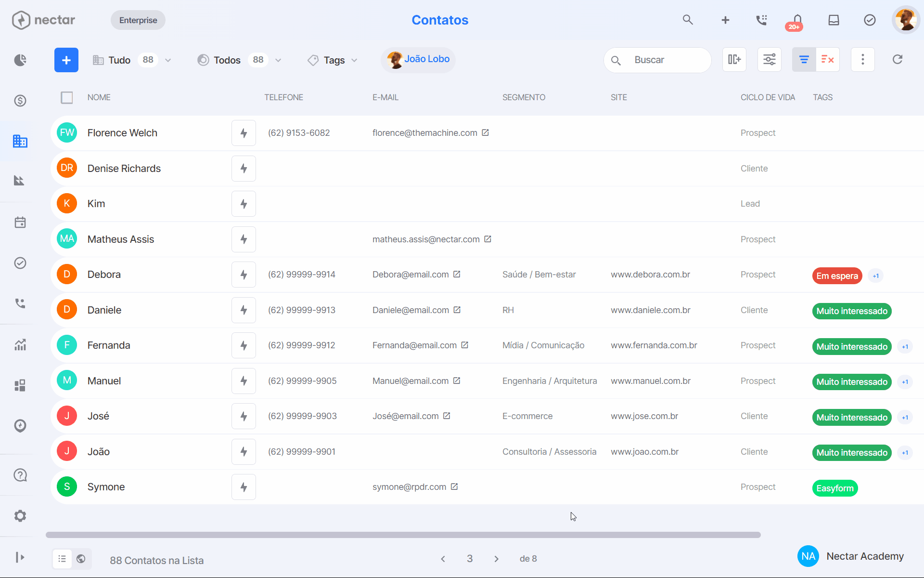Open the calendar icon in sidebar

click(x=20, y=223)
